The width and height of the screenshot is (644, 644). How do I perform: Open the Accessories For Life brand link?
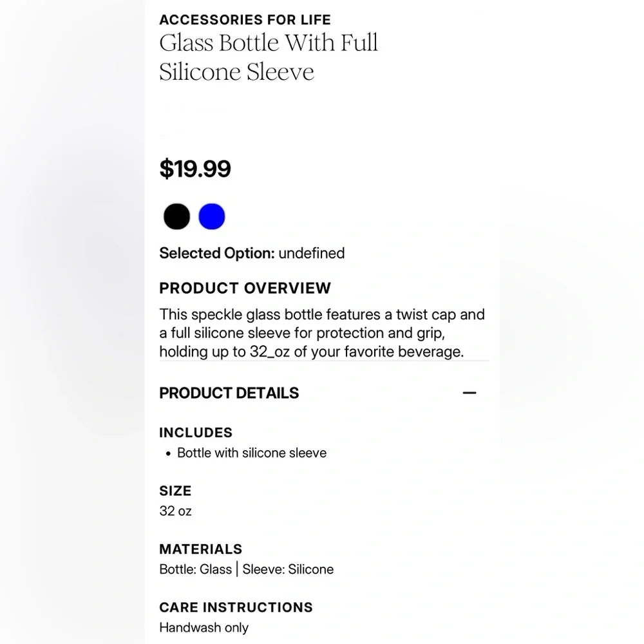(x=245, y=20)
